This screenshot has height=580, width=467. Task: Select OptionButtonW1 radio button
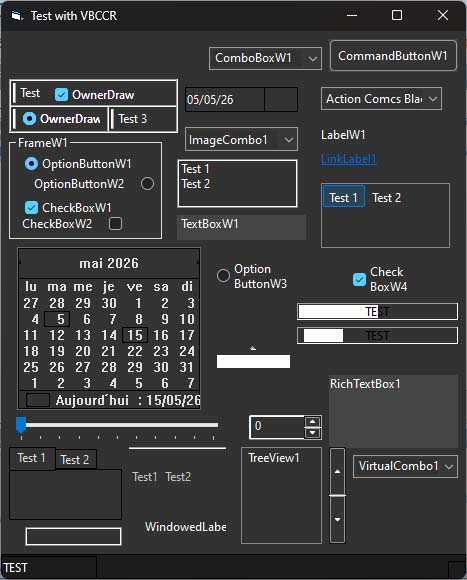[x=31, y=163]
